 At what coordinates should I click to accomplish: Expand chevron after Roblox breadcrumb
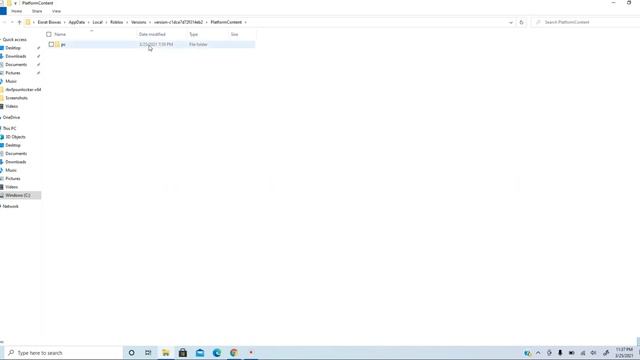tap(127, 22)
